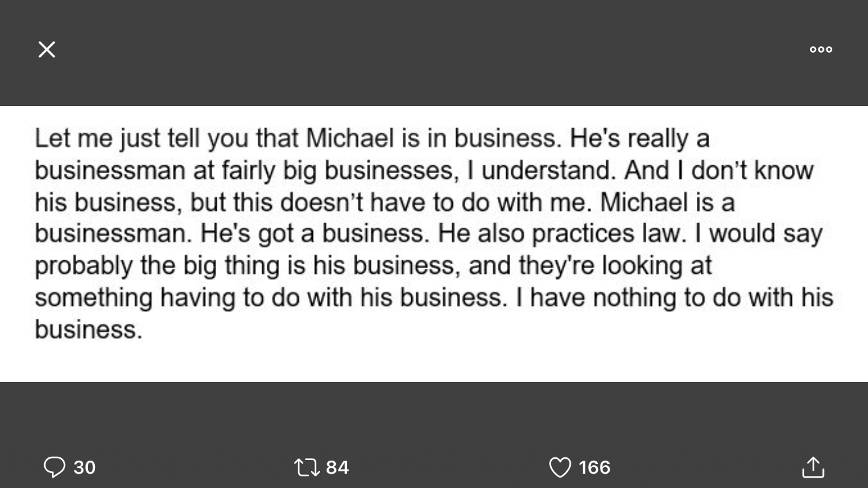Like the tweet with the heart icon
This screenshot has width=868, height=488.
point(560,467)
